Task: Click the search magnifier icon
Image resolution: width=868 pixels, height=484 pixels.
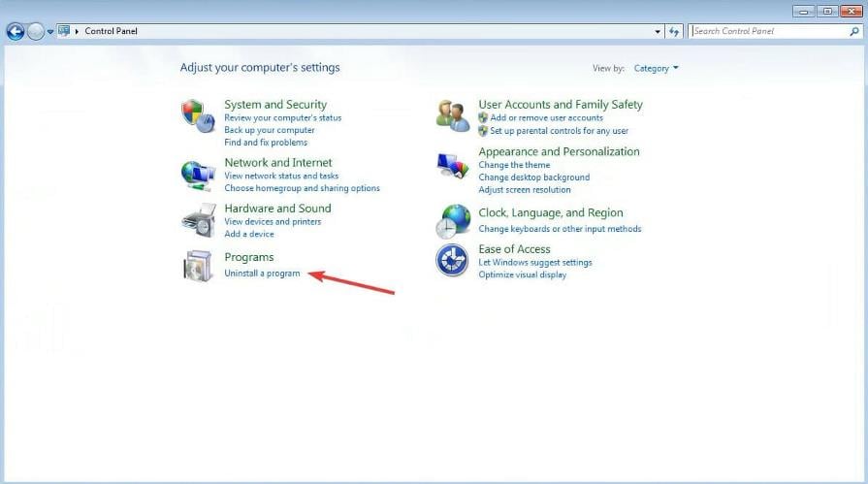Action: (854, 32)
